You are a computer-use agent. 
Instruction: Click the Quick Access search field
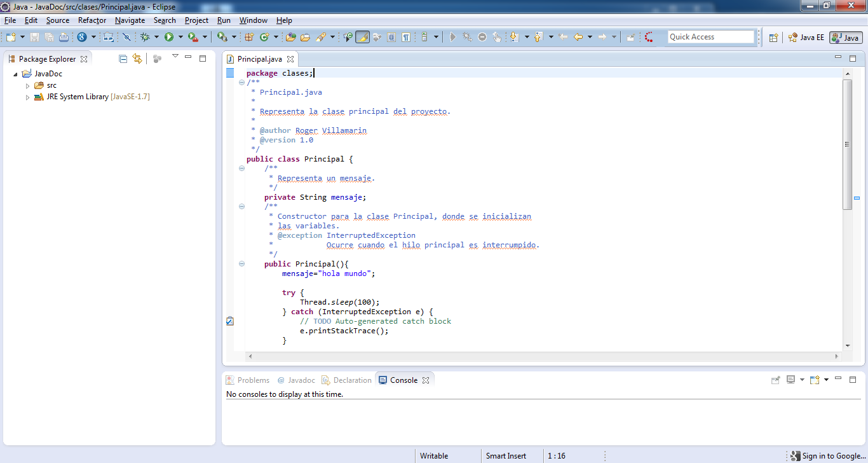(710, 37)
